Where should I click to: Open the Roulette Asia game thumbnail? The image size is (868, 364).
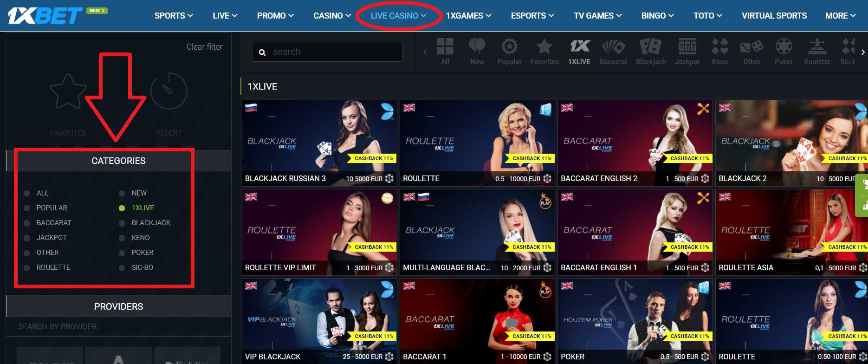click(x=791, y=232)
